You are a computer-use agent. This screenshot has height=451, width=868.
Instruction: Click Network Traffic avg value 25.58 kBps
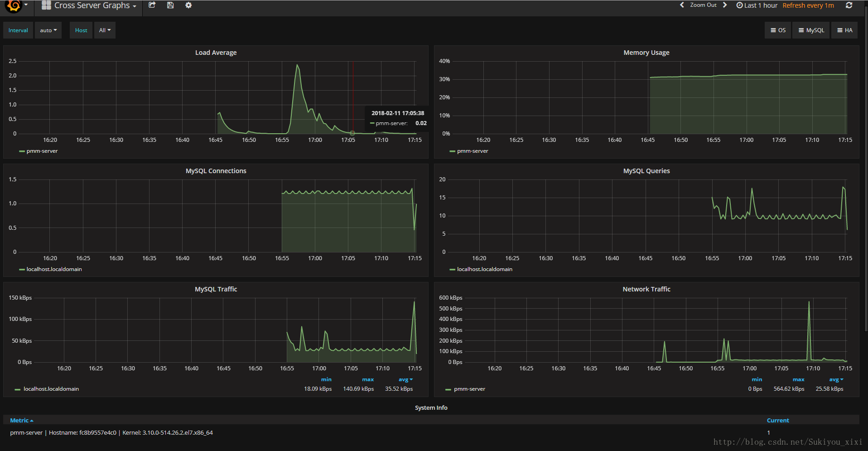pyautogui.click(x=829, y=389)
